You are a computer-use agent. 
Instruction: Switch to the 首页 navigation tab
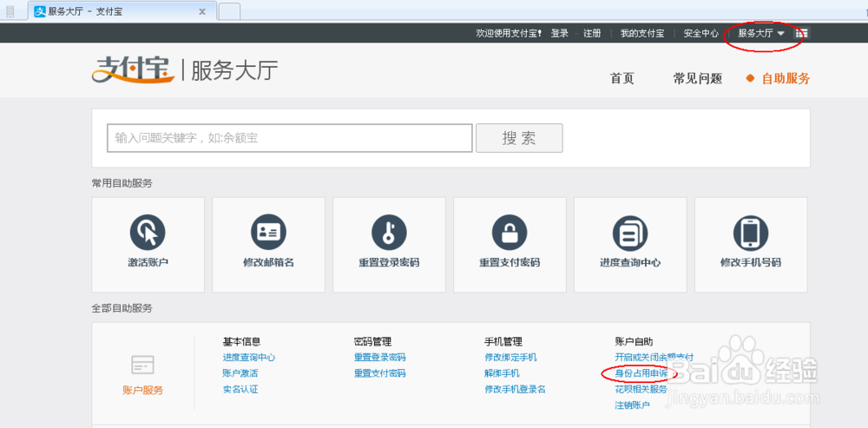pos(621,79)
